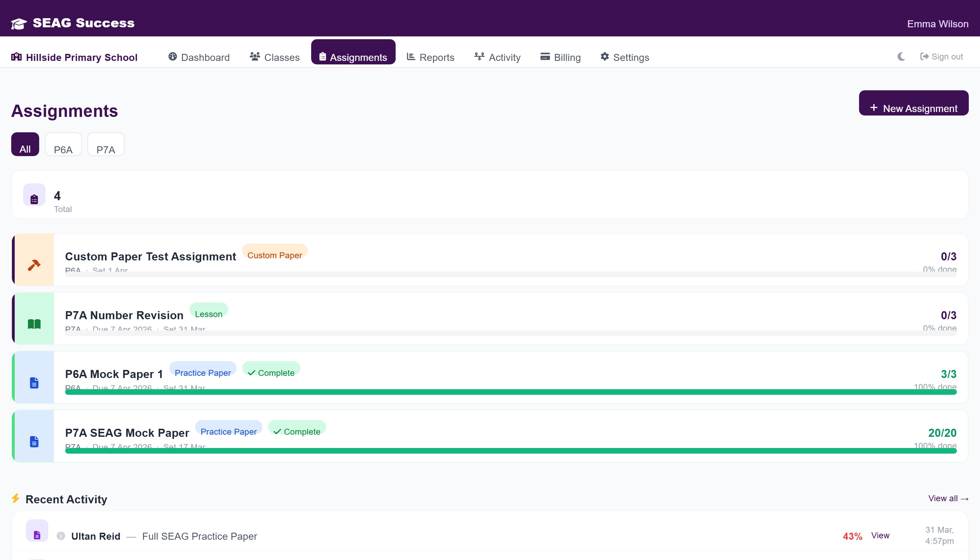Click the Assignments page heading
The height and width of the screenshot is (560, 980).
pyautogui.click(x=65, y=111)
